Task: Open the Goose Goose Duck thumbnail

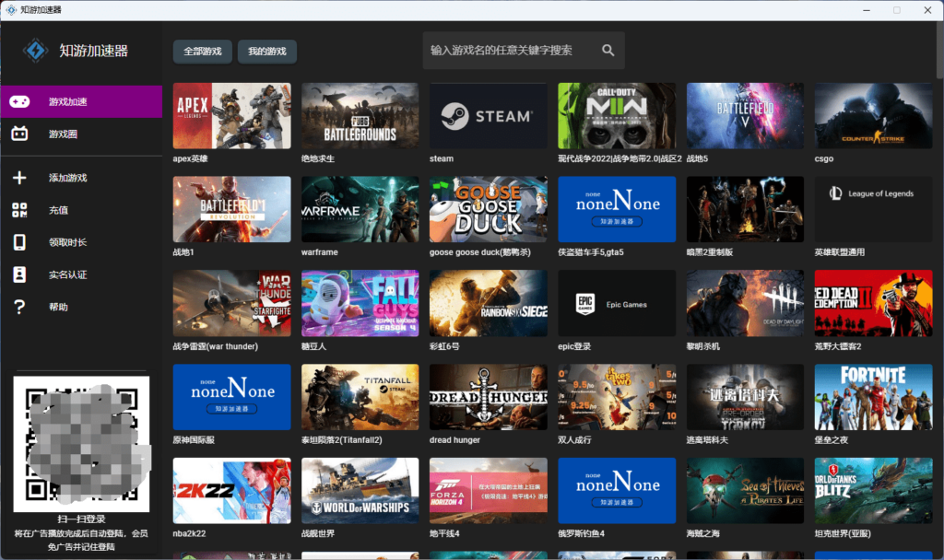Action: [489, 209]
